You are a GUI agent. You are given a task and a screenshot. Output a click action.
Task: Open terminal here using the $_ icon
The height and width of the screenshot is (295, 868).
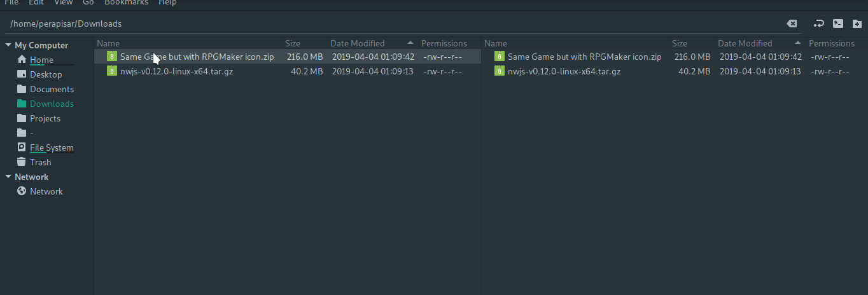pyautogui.click(x=838, y=24)
